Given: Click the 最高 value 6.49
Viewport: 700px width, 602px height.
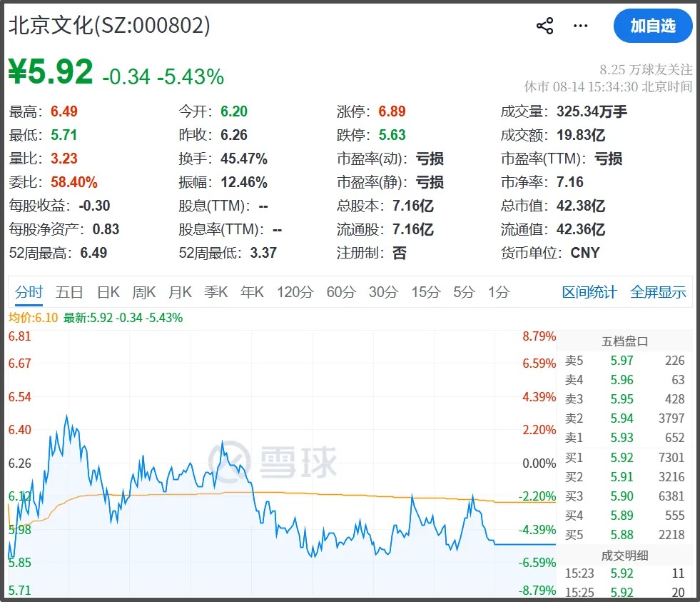Looking at the screenshot, I should click(64, 111).
